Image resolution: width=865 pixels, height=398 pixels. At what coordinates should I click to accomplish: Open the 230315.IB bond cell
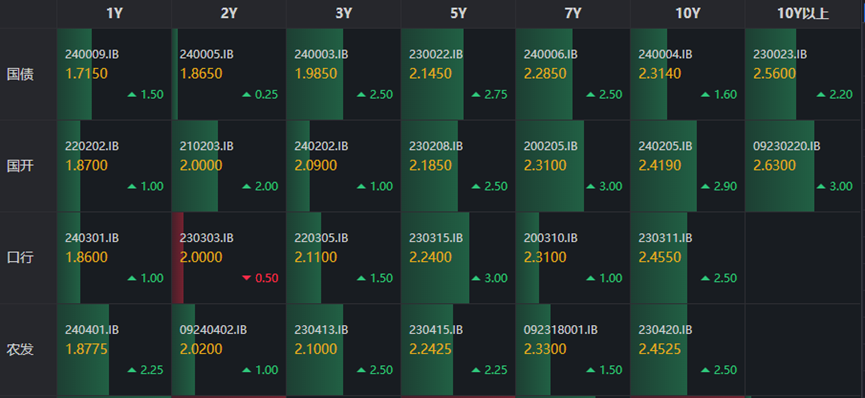click(x=458, y=258)
